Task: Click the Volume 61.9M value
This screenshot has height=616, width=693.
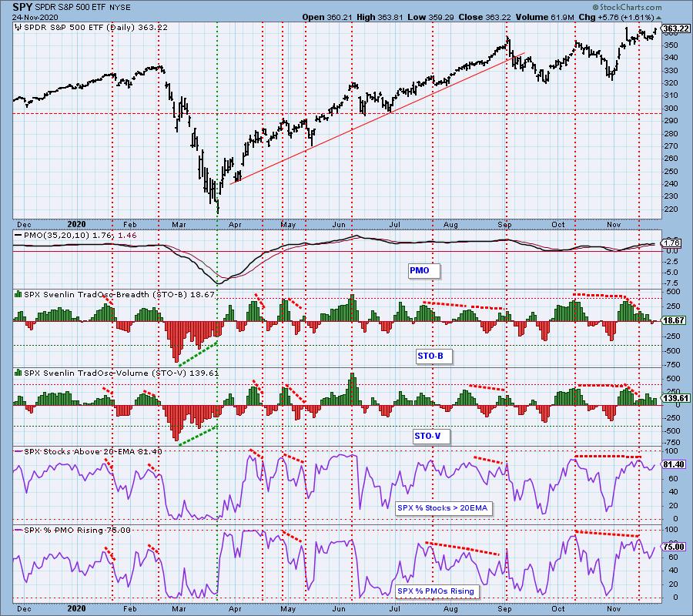Action: pos(545,17)
